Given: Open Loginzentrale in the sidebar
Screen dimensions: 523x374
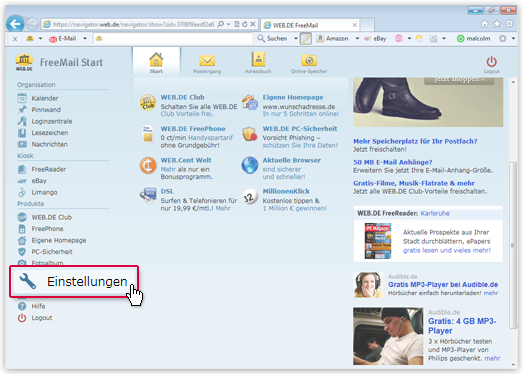Looking at the screenshot, I should [52, 121].
